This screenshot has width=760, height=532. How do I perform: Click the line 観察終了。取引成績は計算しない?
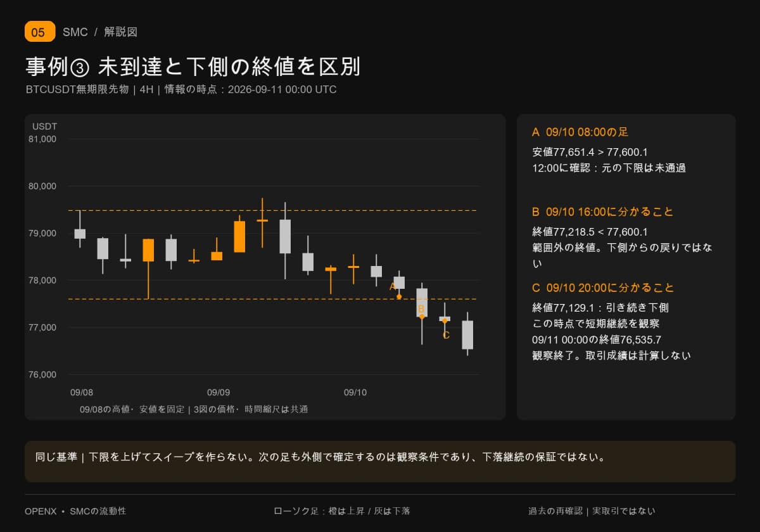pyautogui.click(x=612, y=355)
